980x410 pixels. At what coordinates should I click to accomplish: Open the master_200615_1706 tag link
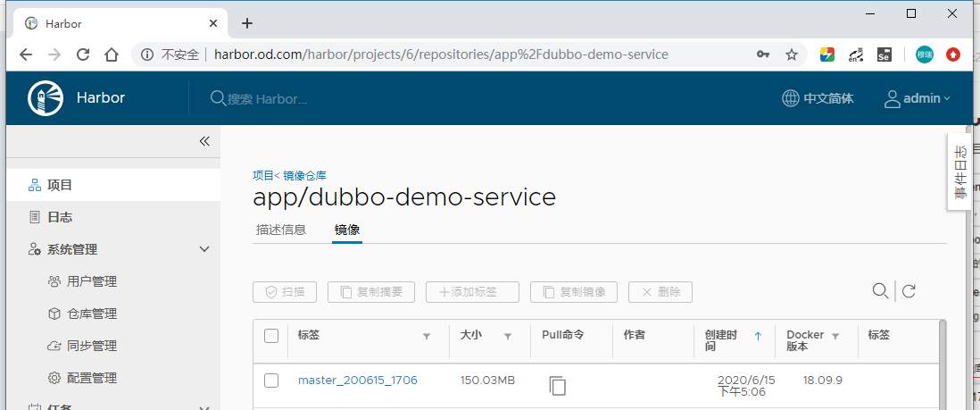pos(358,380)
